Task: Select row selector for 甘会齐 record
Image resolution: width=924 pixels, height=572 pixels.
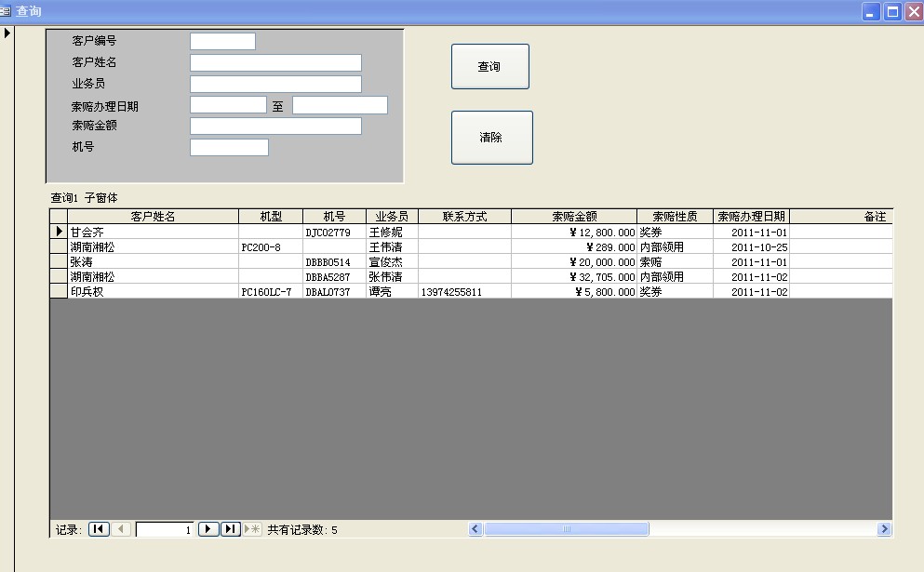Action: tap(59, 232)
